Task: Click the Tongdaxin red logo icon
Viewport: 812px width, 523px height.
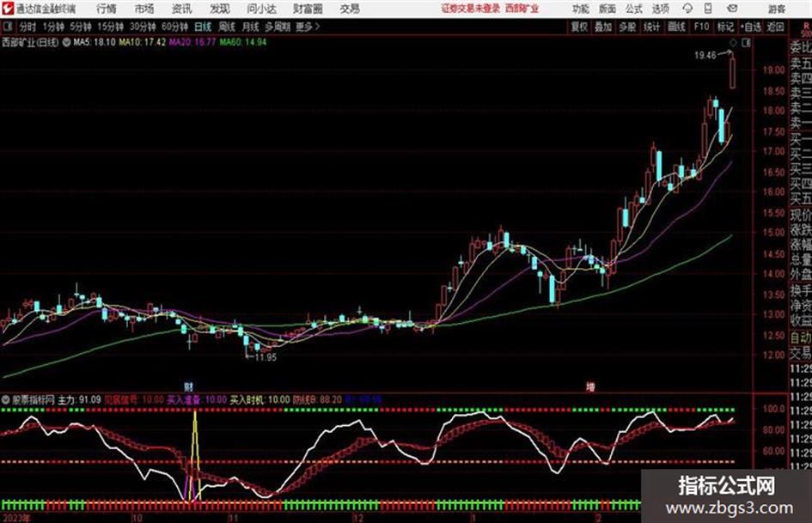Action: point(8,9)
